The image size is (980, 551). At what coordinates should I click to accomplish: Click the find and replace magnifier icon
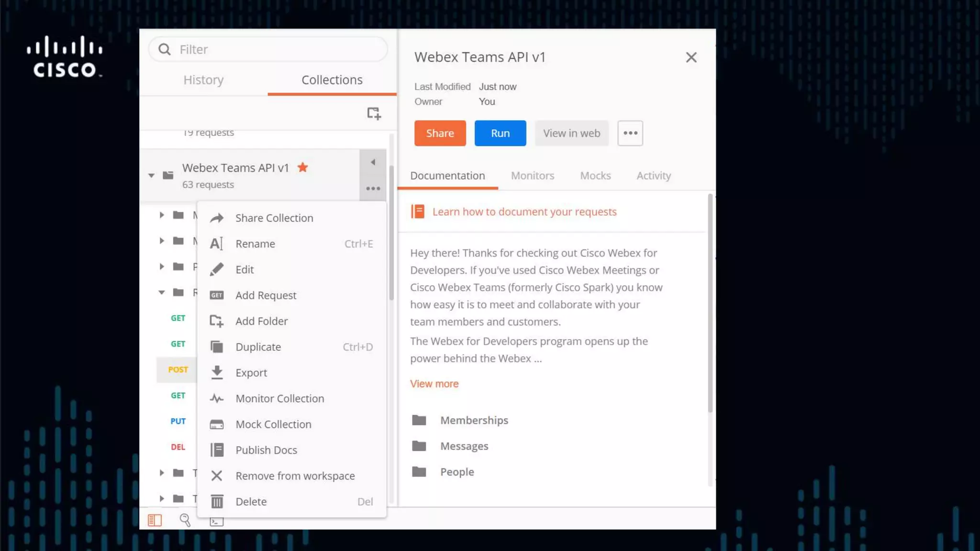185,520
